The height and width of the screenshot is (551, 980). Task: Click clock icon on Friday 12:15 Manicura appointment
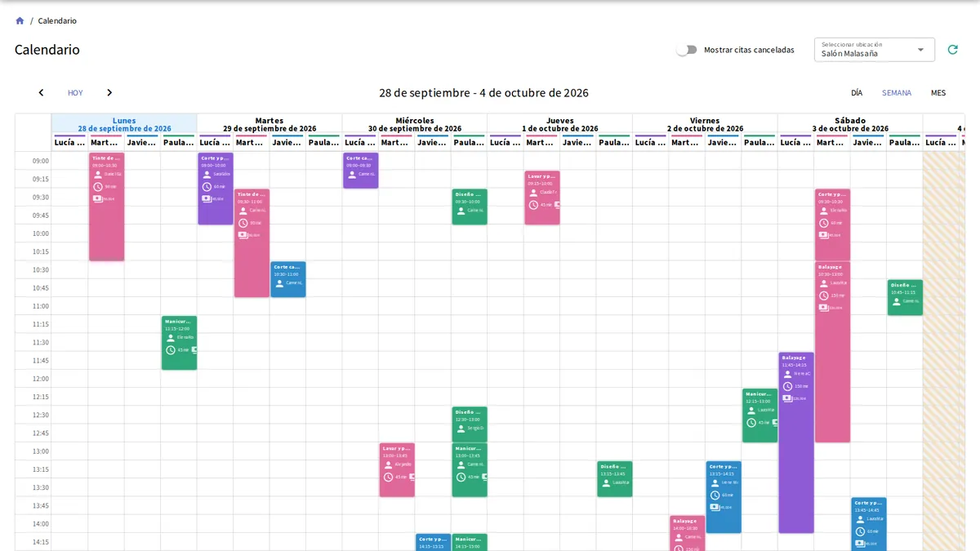coord(751,423)
